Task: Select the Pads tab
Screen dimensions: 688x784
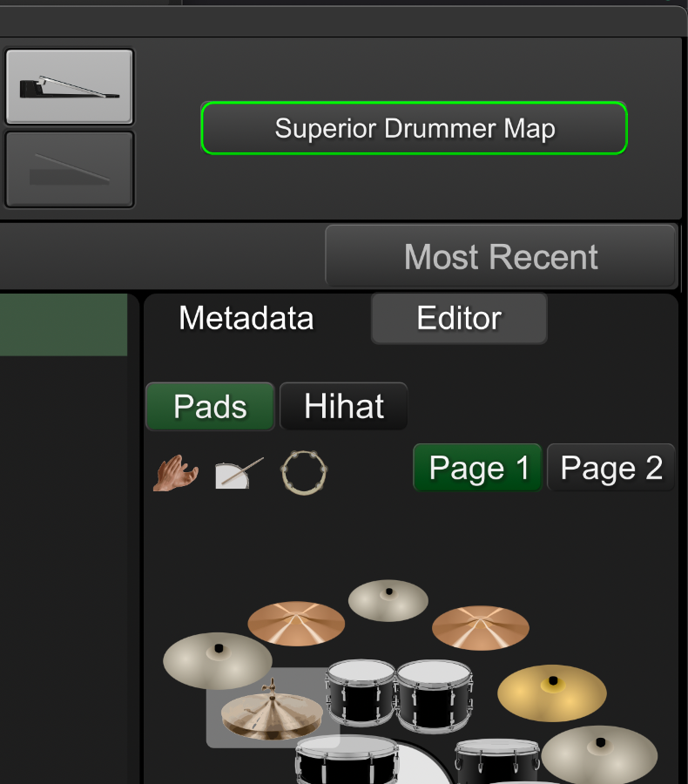Action: [210, 406]
